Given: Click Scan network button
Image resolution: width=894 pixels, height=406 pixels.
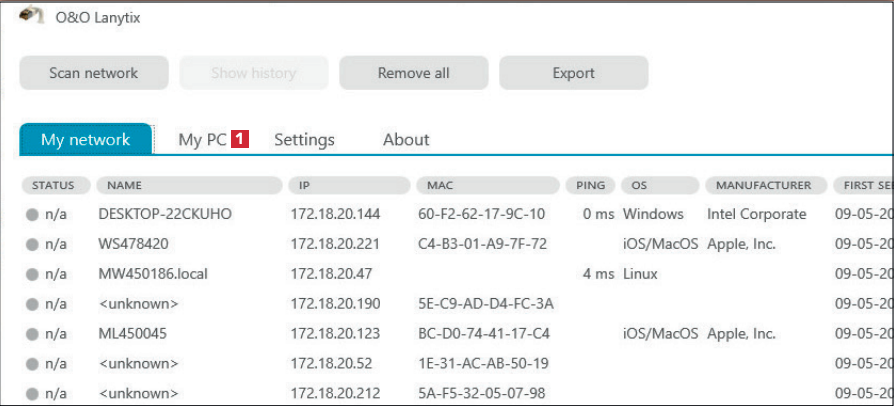Looking at the screenshot, I should pyautogui.click(x=94, y=73).
